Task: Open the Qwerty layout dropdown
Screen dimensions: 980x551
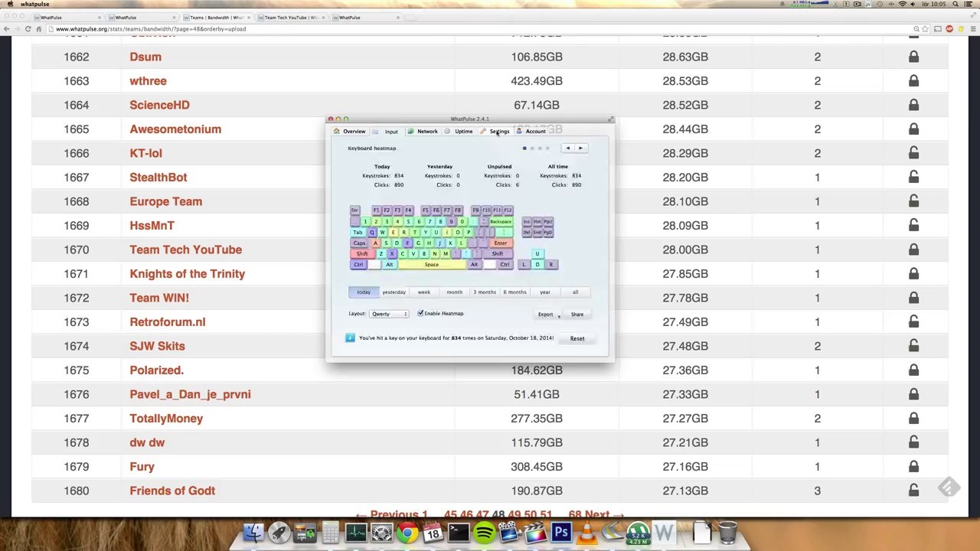Action: pyautogui.click(x=390, y=314)
